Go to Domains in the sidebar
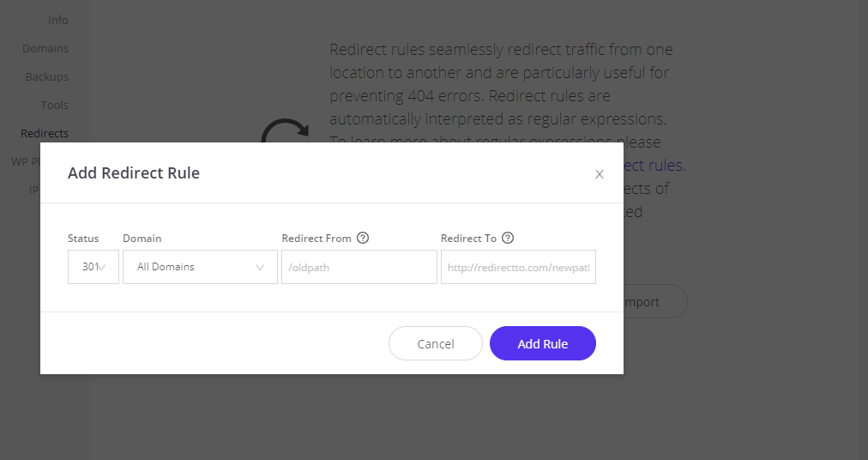 [45, 48]
